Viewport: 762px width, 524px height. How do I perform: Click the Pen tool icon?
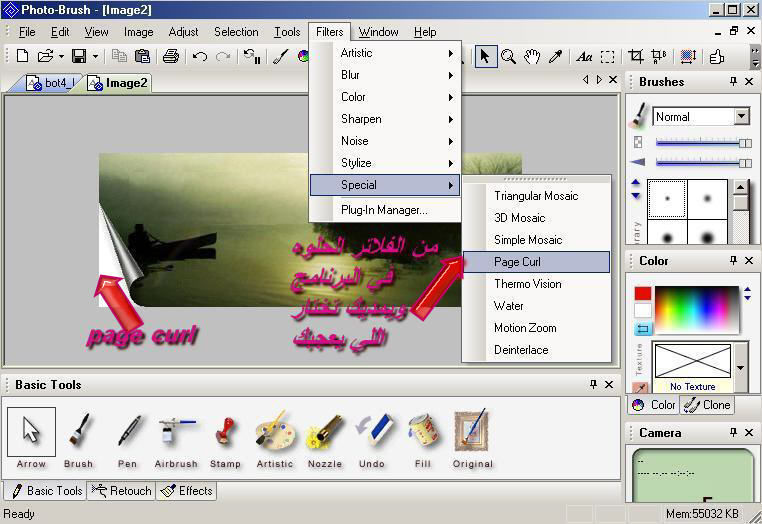click(127, 438)
